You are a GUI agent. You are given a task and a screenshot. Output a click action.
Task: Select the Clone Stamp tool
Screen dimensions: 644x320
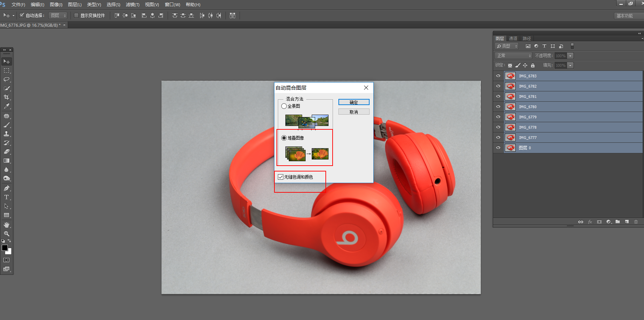(x=7, y=134)
